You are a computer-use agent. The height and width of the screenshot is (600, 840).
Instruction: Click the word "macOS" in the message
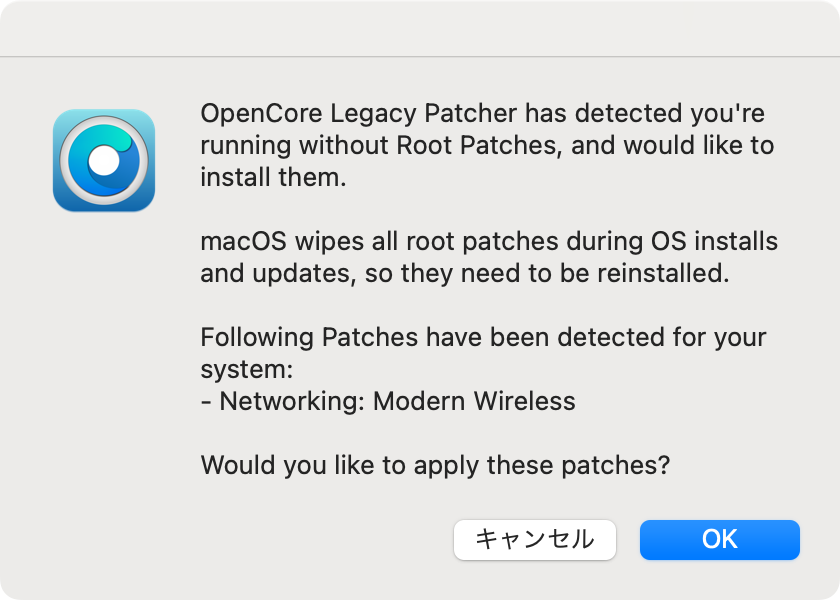244,242
